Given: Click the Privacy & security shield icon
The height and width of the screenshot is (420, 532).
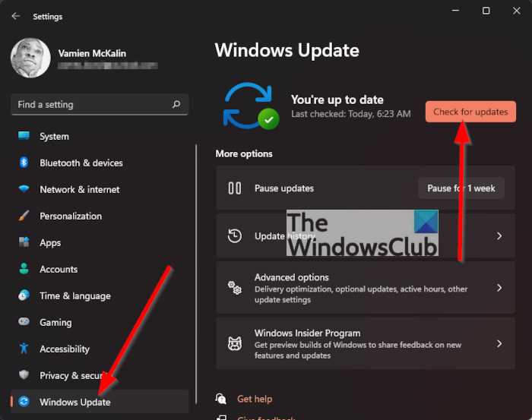Looking at the screenshot, I should [x=24, y=375].
